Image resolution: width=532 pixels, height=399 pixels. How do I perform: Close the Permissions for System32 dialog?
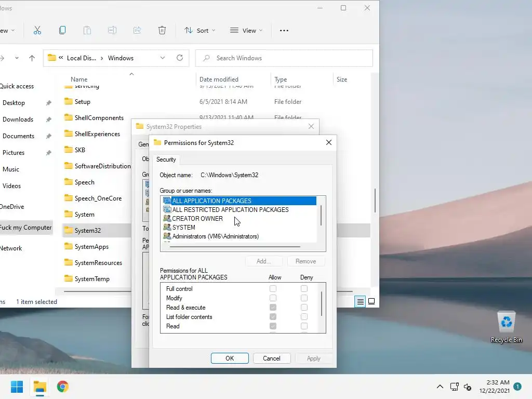329,142
